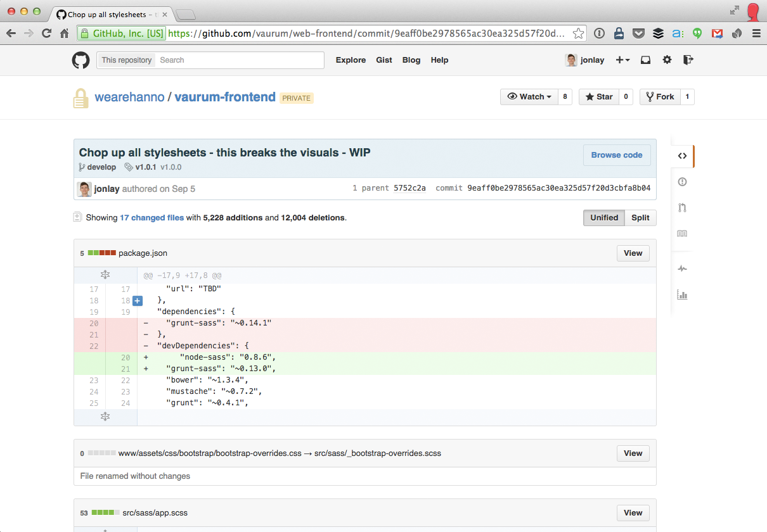Show the 17 changed files list
Screen dimensions: 767x532
[151, 218]
